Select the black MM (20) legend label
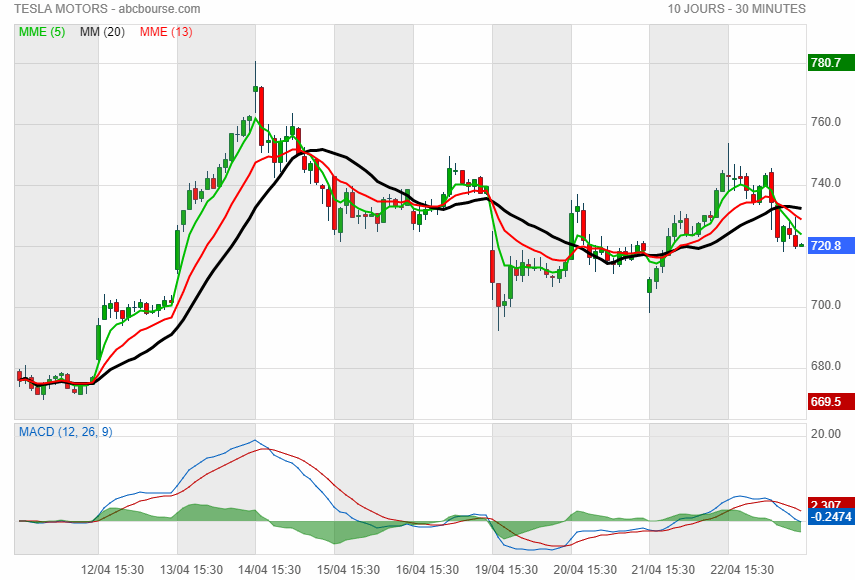The image size is (855, 580). (x=102, y=32)
